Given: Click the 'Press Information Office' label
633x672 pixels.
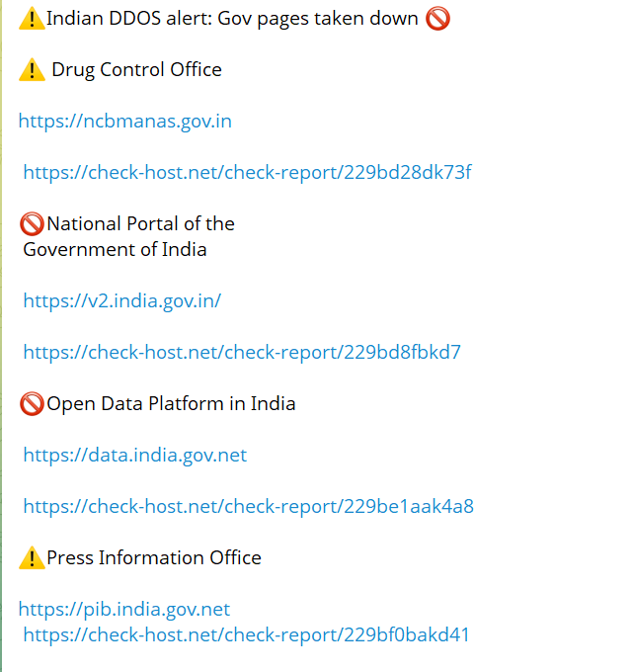Looking at the screenshot, I should tap(154, 558).
